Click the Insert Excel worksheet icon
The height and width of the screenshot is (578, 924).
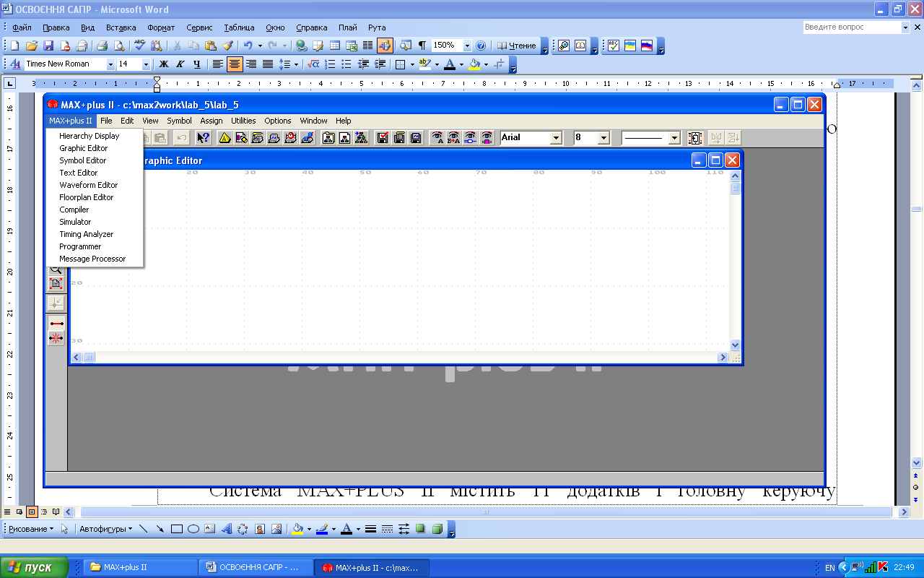pos(352,46)
